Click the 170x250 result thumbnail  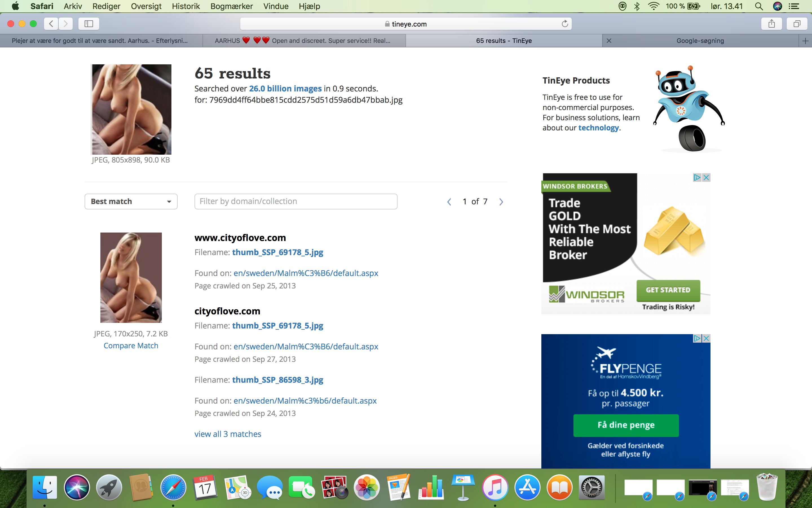coord(131,277)
